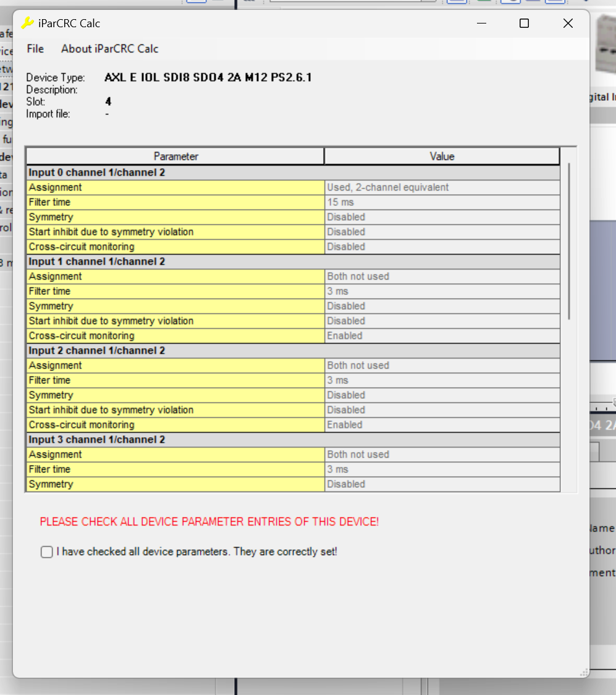Click Input 1 Cross-circuit monitoring Enabled value
This screenshot has width=616, height=695.
(442, 336)
